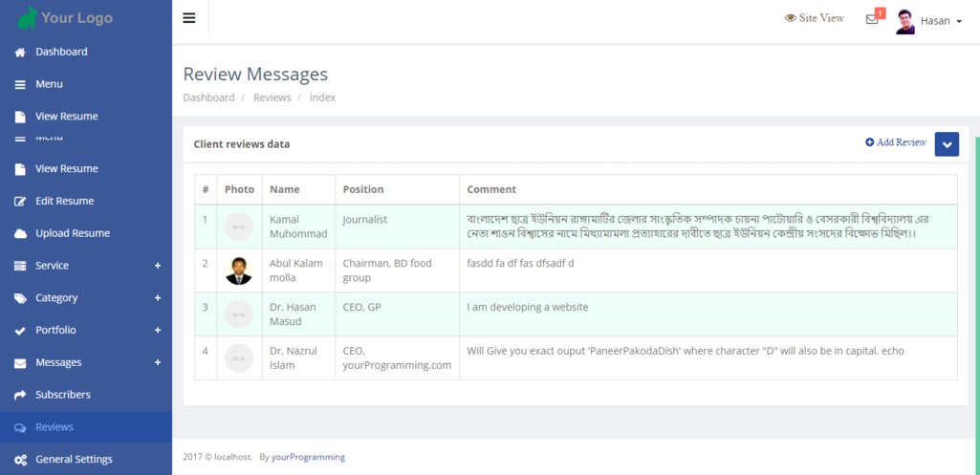Expand the Service submenu plus sign
The width and height of the screenshot is (980, 475).
click(158, 266)
